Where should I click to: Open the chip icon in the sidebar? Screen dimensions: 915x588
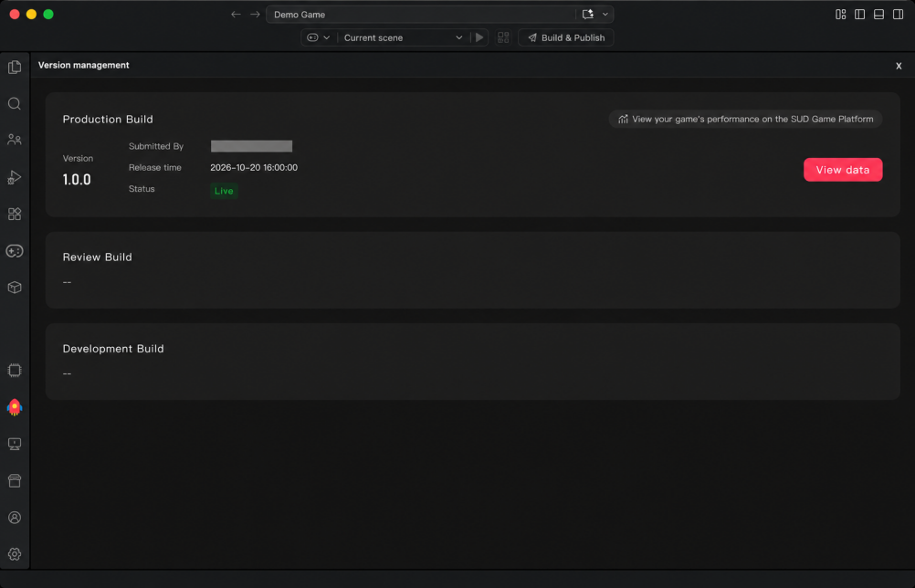(15, 371)
